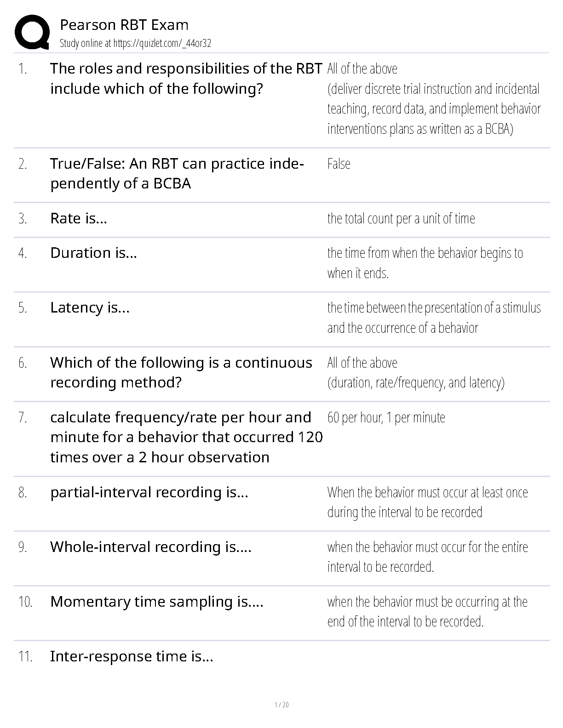Click the Quizlet Q logo icon
Screen dimensions: 563x728
(32, 32)
